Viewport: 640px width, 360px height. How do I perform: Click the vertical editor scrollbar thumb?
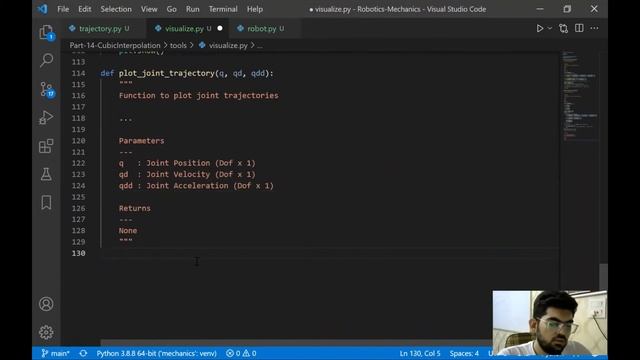[603, 277]
